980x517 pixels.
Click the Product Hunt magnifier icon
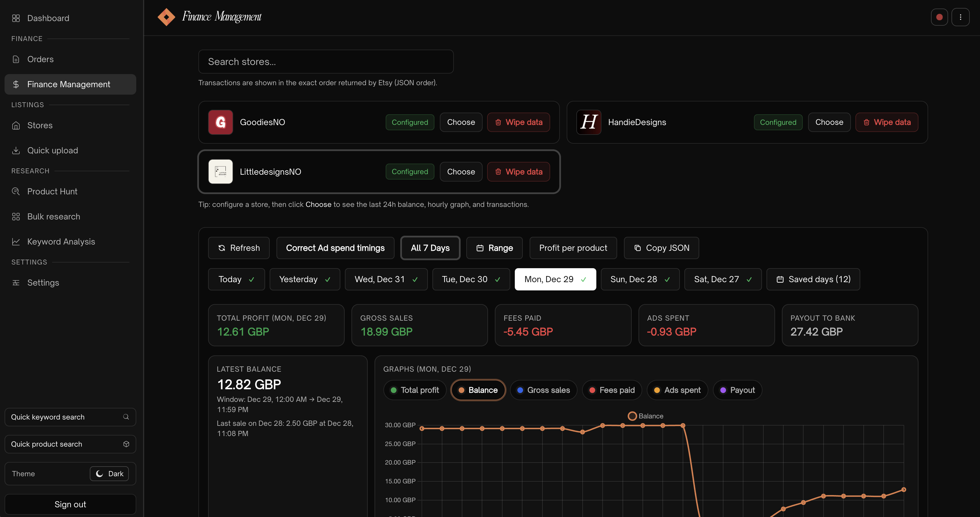(16, 191)
